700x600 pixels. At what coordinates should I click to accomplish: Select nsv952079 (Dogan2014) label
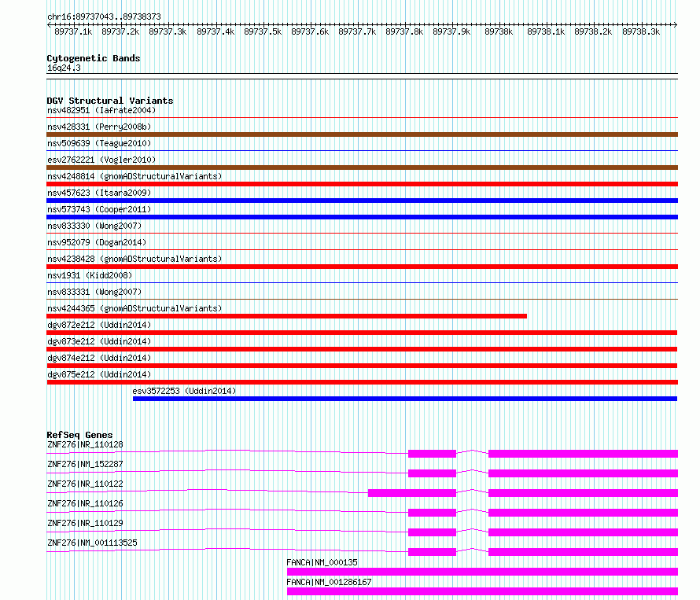point(97,242)
